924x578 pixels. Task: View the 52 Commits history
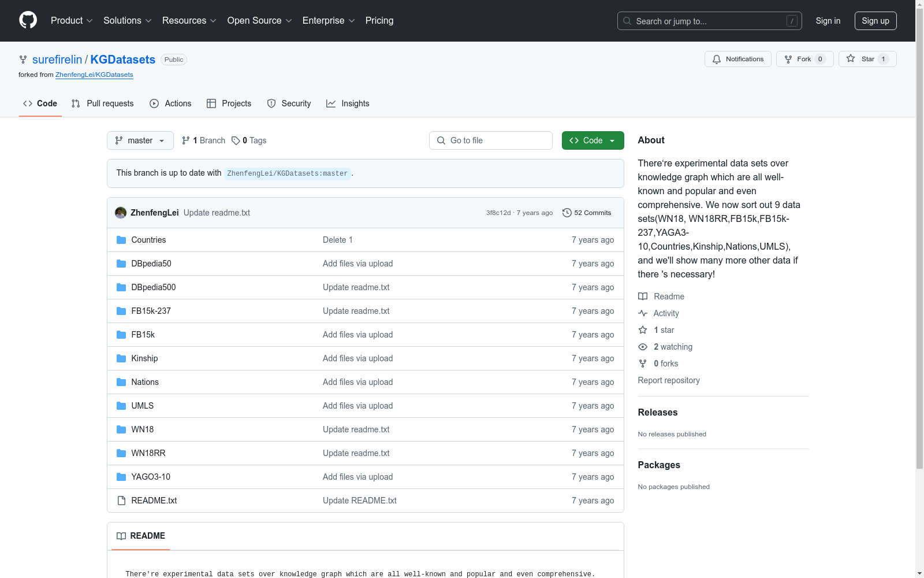587,213
